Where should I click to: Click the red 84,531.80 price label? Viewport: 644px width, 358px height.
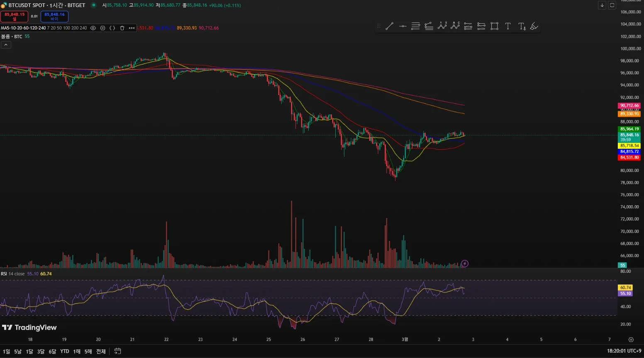click(x=629, y=157)
